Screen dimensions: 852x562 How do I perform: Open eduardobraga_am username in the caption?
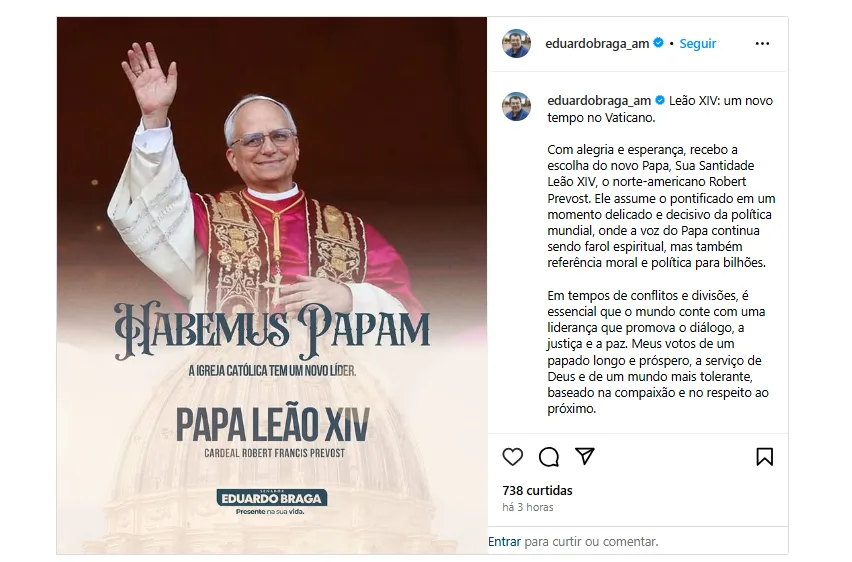pyautogui.click(x=599, y=101)
